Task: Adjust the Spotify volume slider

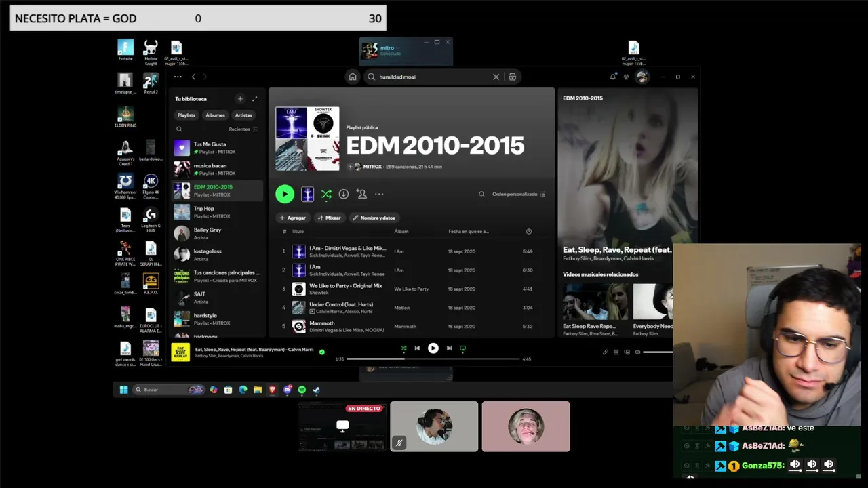Action: click(658, 352)
